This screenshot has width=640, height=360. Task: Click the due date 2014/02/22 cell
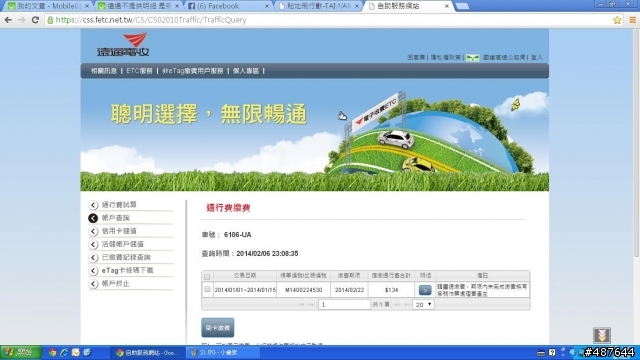[349, 290]
